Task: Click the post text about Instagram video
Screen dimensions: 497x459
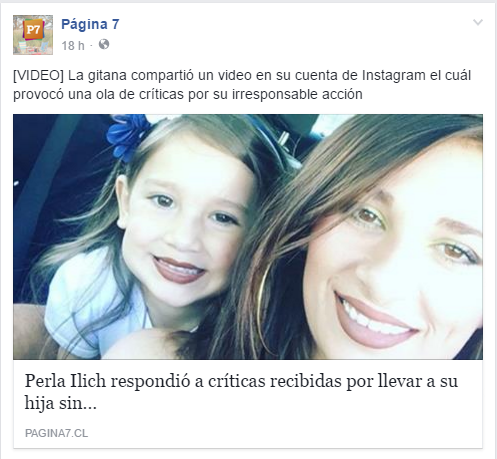Action: tap(242, 85)
